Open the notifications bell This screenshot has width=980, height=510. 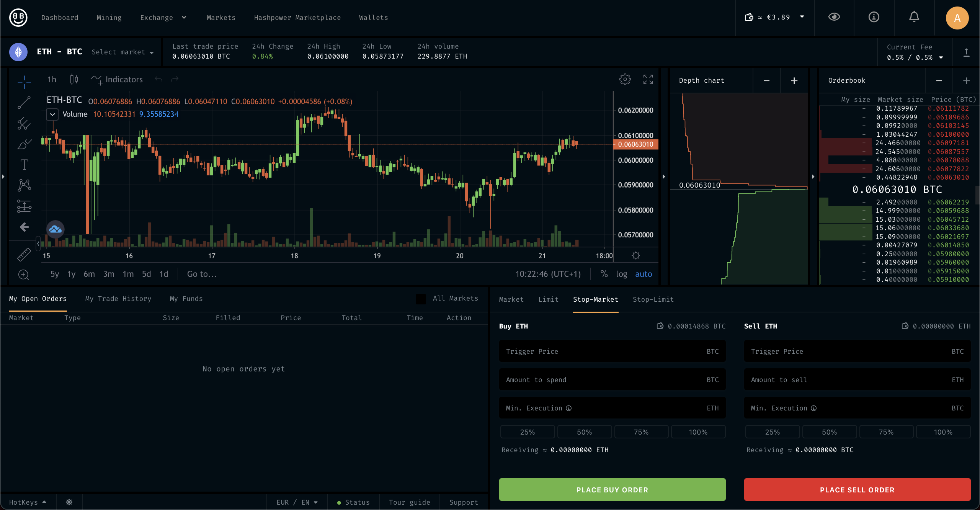tap(914, 17)
